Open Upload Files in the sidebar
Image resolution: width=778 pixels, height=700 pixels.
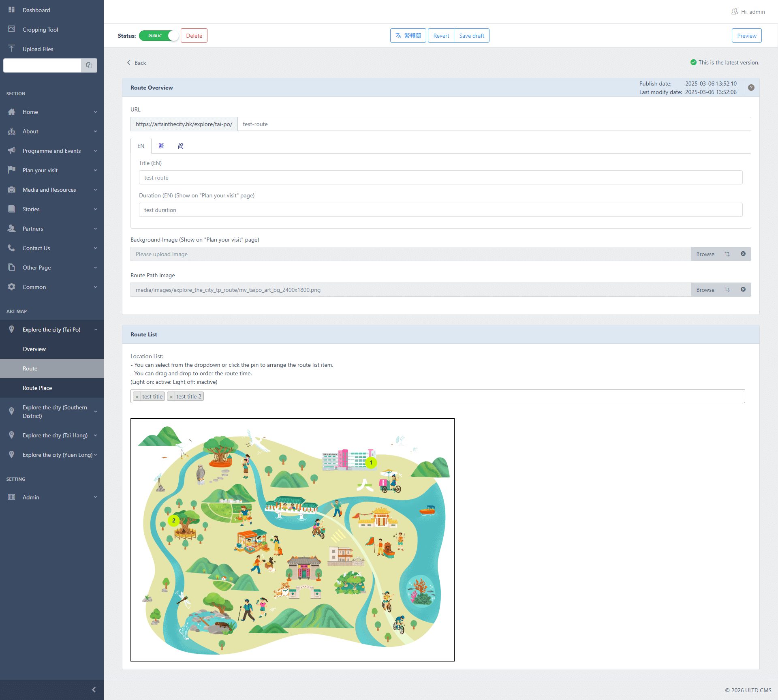click(x=38, y=49)
